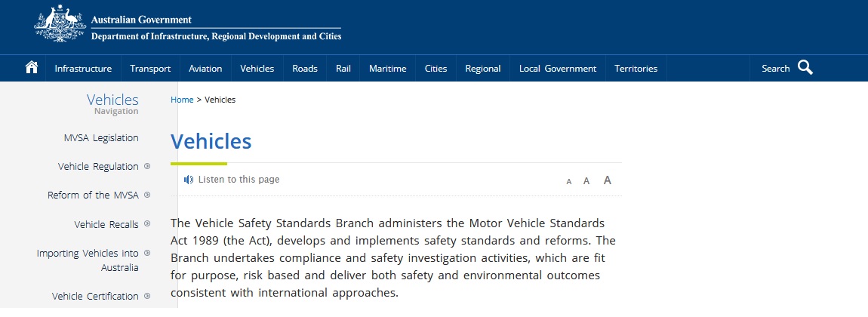Click the Australian Government crest logo
The image size is (868, 317).
[x=60, y=26]
